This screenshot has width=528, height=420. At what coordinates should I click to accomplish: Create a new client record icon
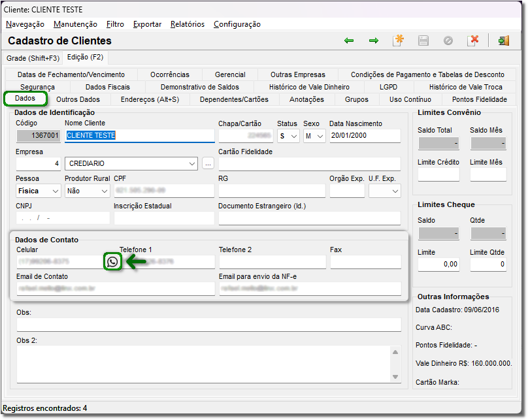pyautogui.click(x=399, y=40)
